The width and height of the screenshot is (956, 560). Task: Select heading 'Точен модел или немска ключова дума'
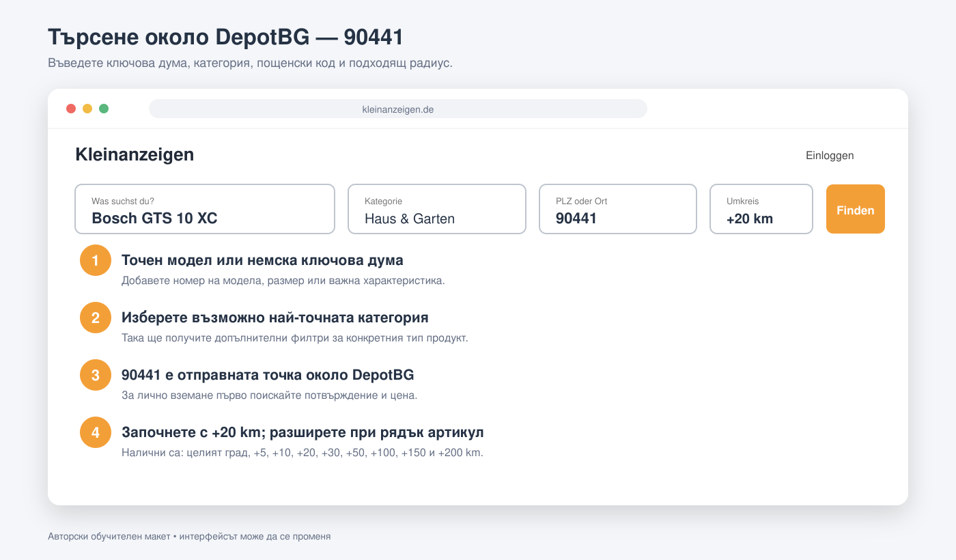tap(262, 260)
